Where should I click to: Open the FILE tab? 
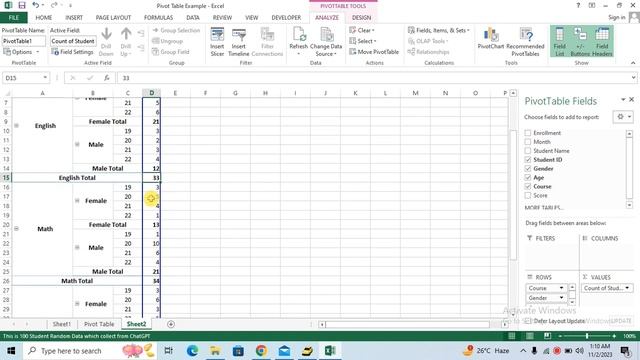(x=14, y=18)
